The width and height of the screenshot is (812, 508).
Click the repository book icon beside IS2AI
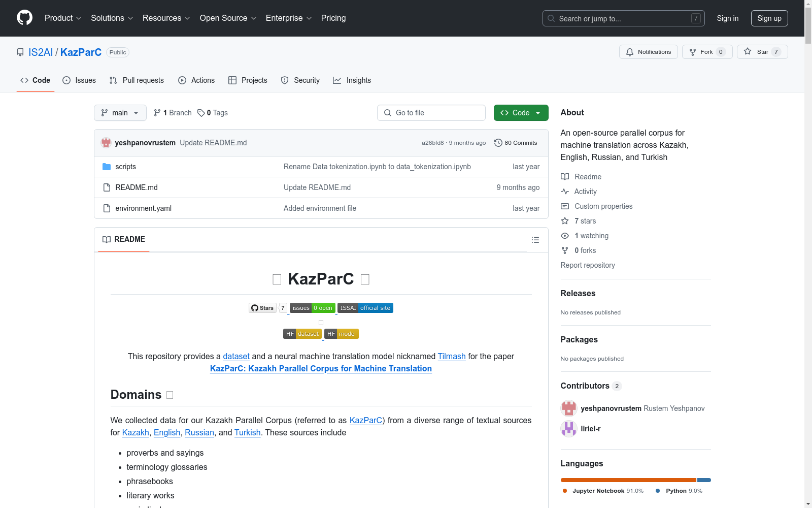tap(20, 52)
